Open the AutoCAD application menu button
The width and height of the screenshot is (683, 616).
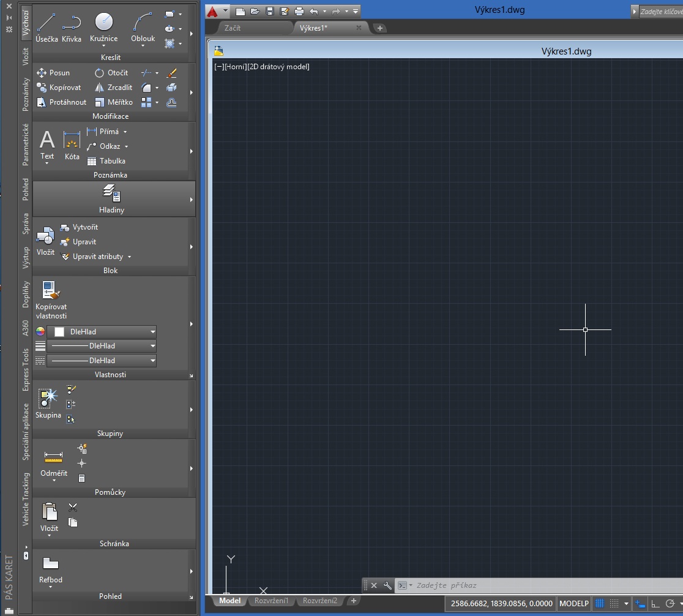tap(217, 12)
